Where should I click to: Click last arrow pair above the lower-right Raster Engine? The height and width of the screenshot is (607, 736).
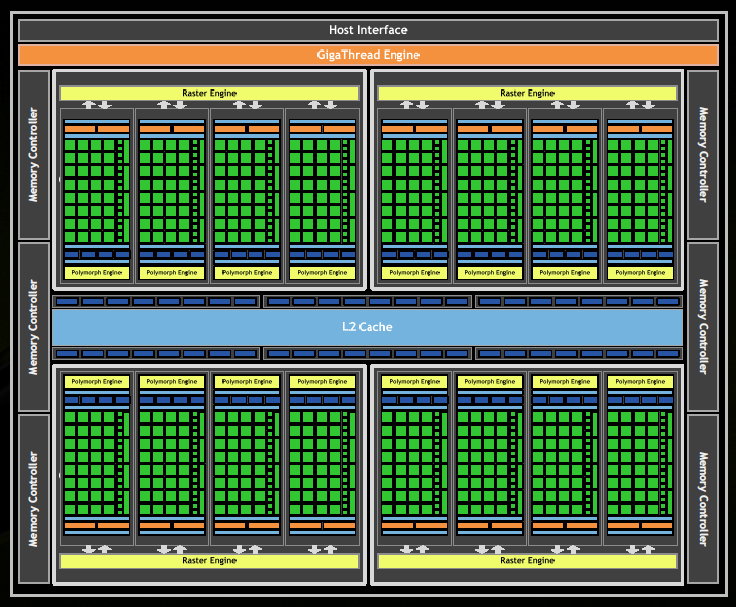click(638, 548)
